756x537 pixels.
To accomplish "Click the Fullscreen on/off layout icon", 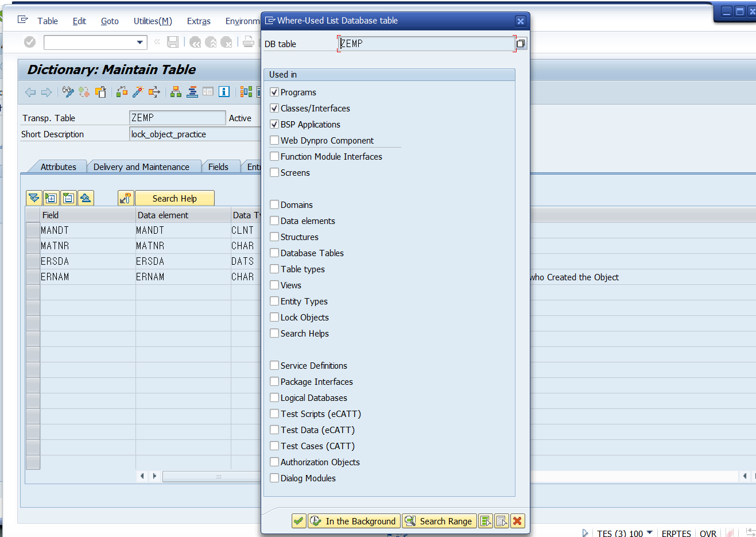I will tap(208, 92).
